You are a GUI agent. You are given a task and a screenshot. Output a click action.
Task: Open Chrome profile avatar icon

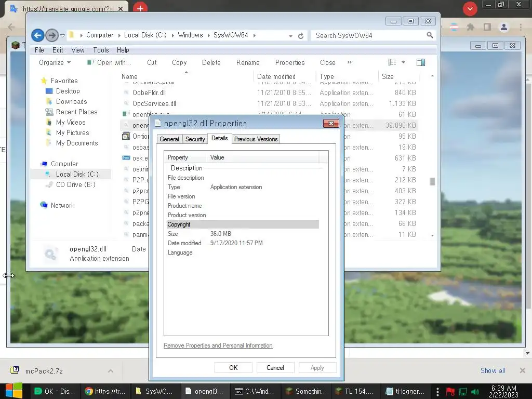[504, 27]
